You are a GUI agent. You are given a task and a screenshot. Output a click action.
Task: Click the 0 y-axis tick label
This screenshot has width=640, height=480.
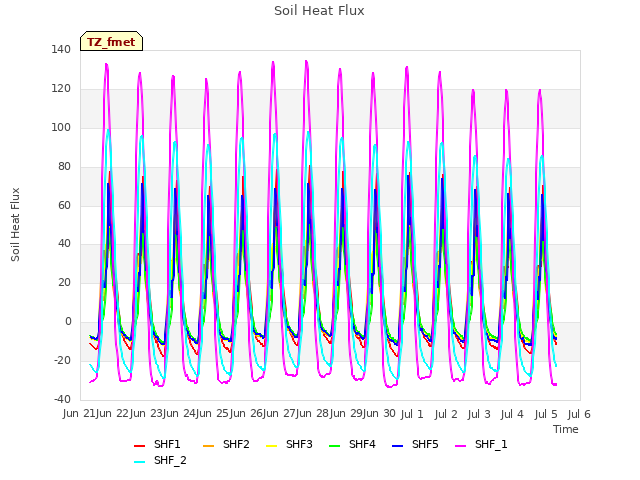coord(68,322)
